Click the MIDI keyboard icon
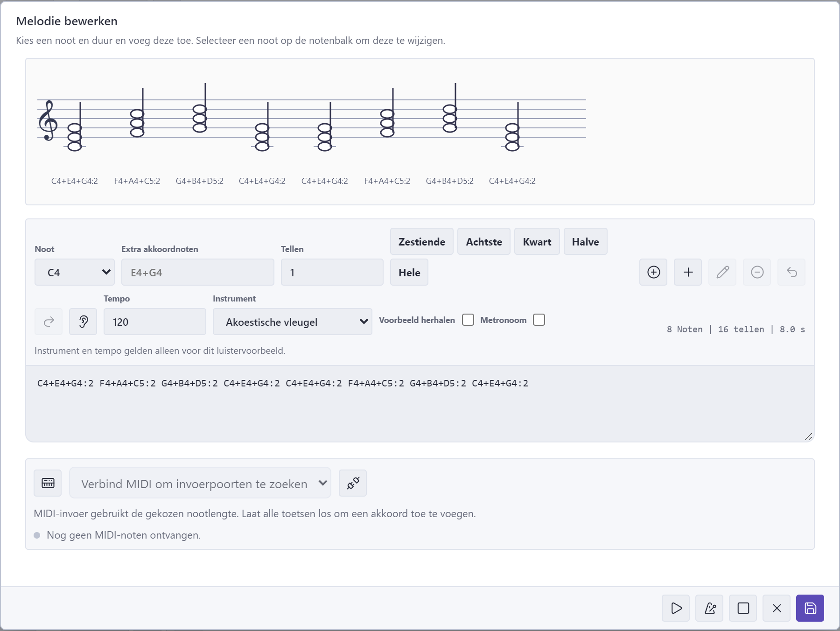The height and width of the screenshot is (631, 840). (48, 483)
